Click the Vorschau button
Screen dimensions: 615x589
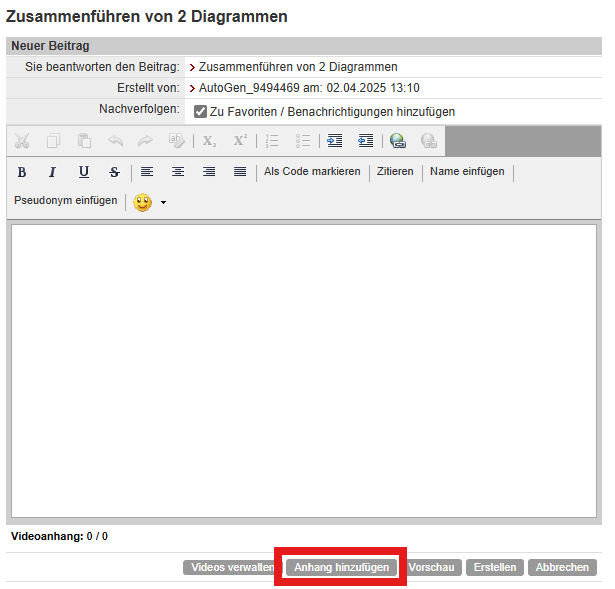pos(431,567)
